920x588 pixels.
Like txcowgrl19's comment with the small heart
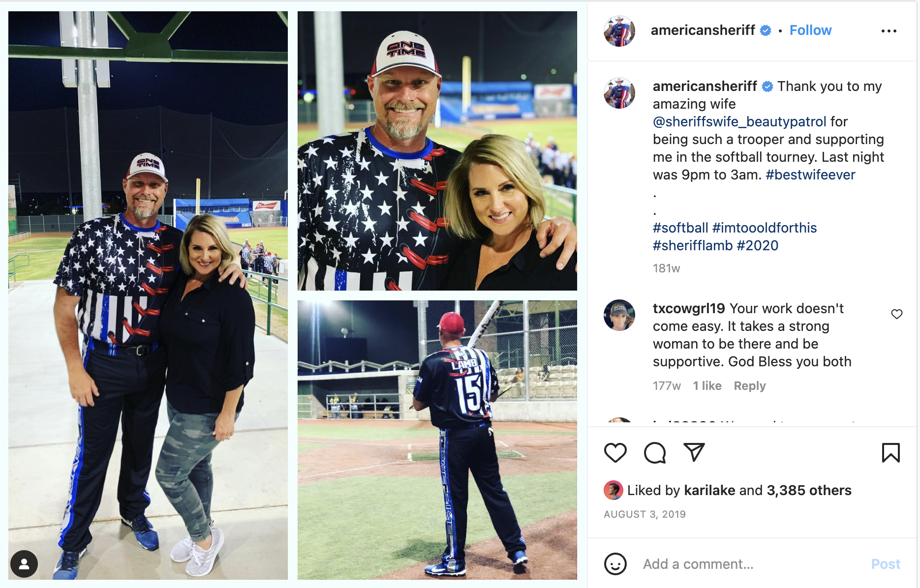pos(896,314)
